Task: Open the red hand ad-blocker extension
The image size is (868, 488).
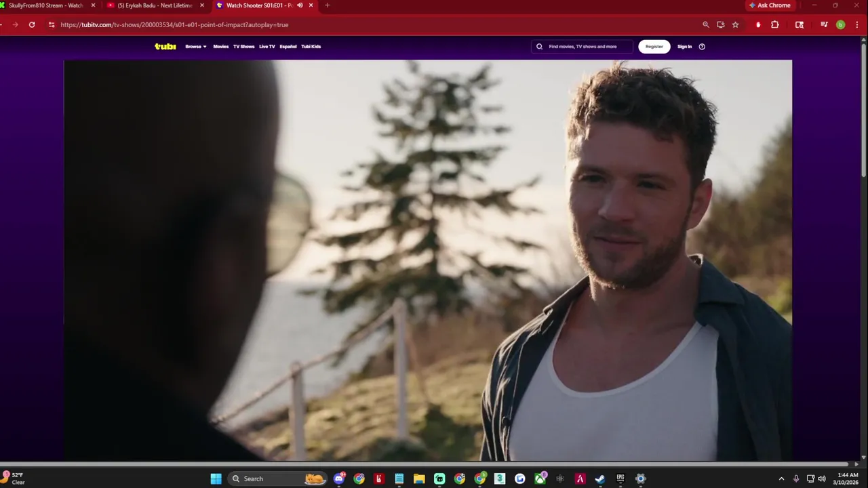Action: pyautogui.click(x=758, y=25)
